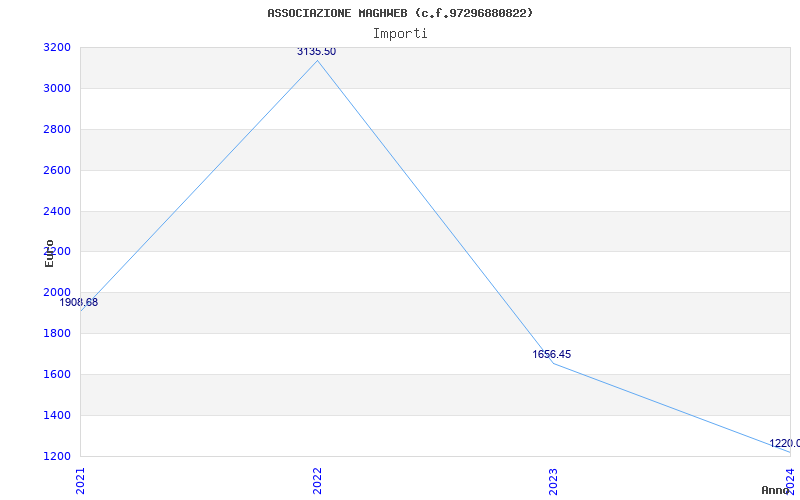
Task: Click the 2000 y-axis value
Action: point(57,293)
